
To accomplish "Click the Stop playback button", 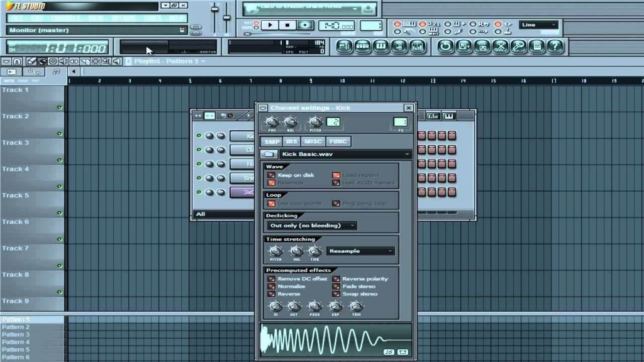I will click(x=287, y=25).
